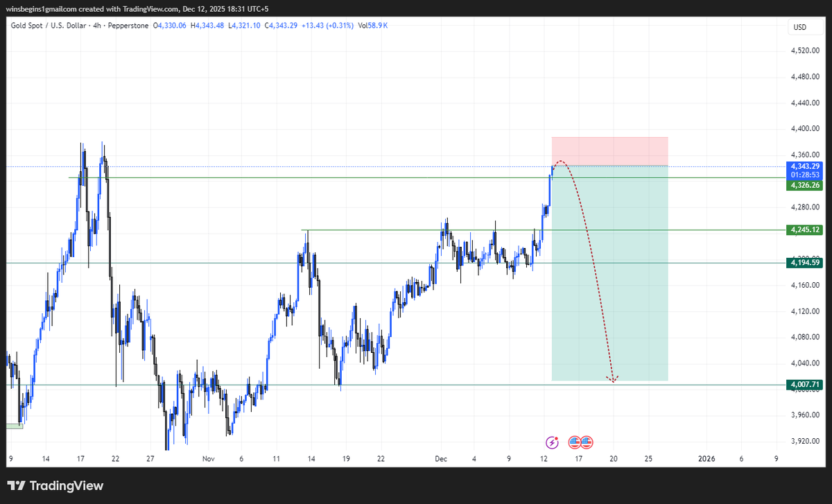Click the 4,160.00 price axis label
832x504 pixels.
click(805, 285)
